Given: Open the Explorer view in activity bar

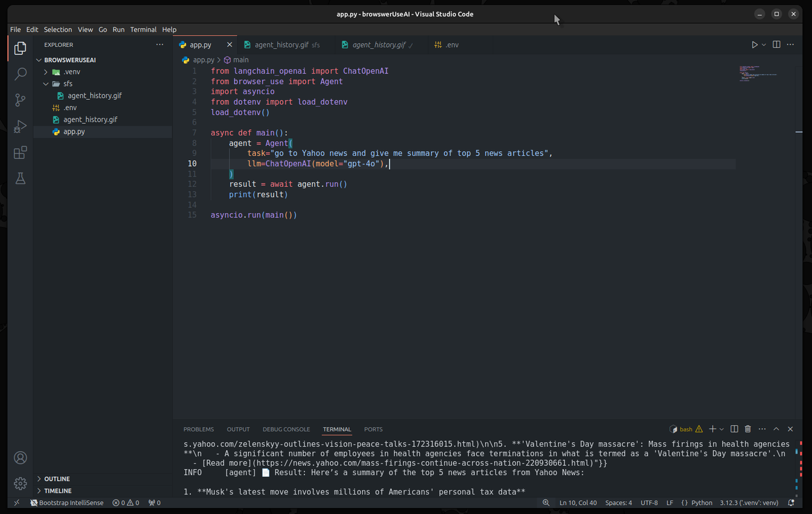Looking at the screenshot, I should click(x=20, y=48).
